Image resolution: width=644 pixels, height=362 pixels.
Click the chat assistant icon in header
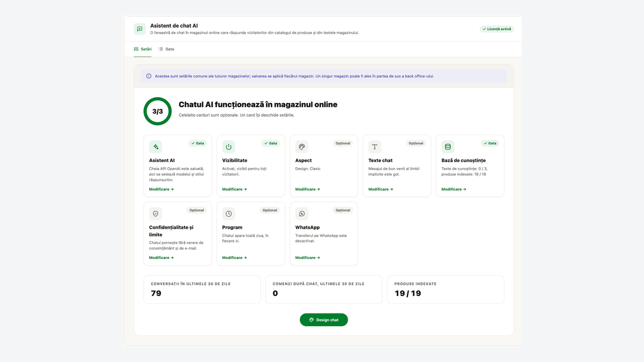click(x=140, y=29)
